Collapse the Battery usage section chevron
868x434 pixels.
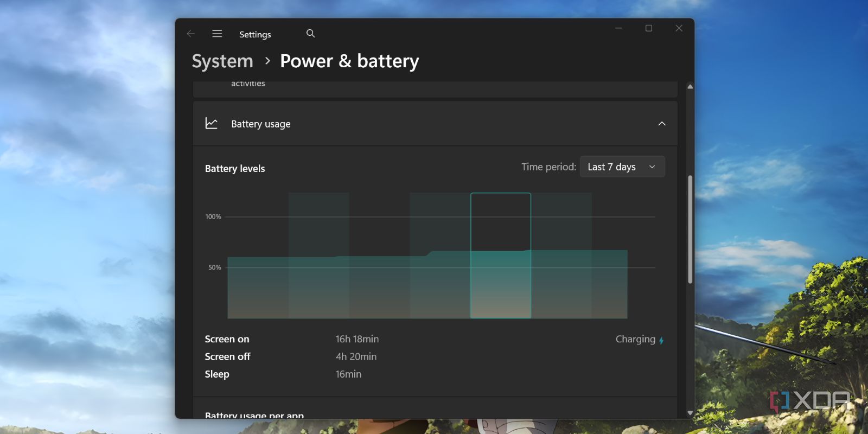662,124
